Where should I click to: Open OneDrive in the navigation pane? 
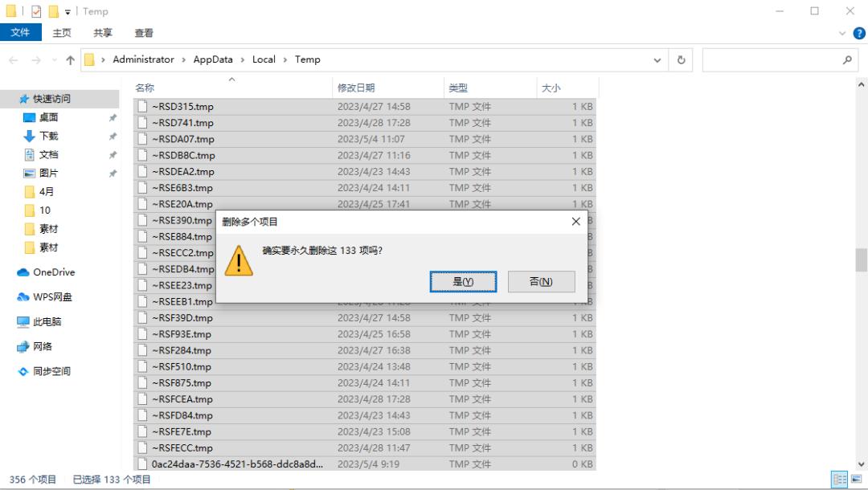click(x=53, y=272)
